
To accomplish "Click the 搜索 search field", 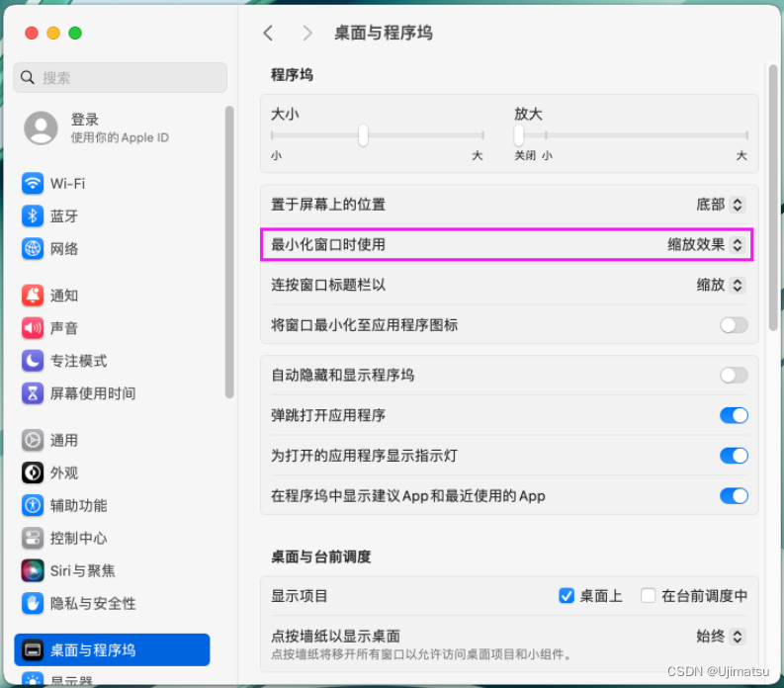I will 120,77.
